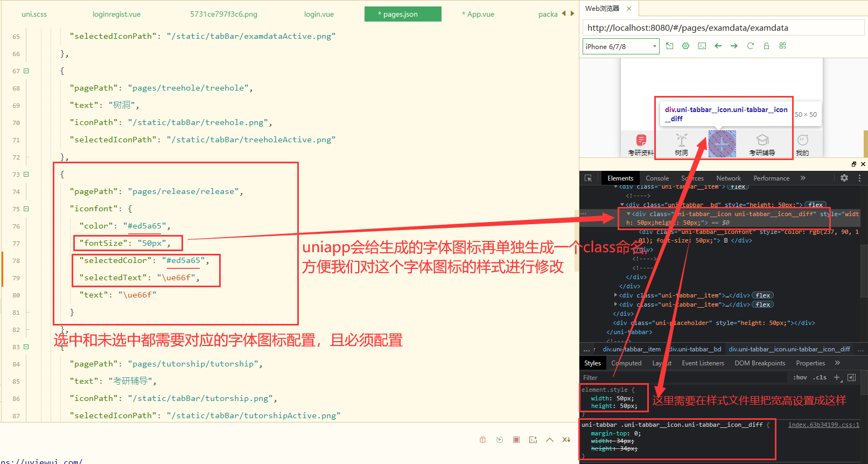This screenshot has width=868, height=464.
Task: Switch to the uni.scss editor tab
Action: click(x=34, y=14)
